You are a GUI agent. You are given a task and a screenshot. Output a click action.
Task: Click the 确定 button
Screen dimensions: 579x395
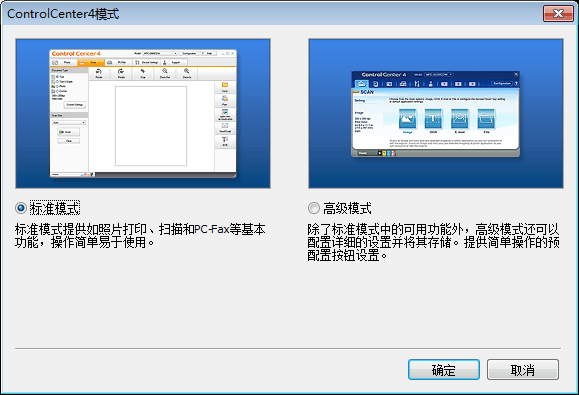(x=444, y=370)
